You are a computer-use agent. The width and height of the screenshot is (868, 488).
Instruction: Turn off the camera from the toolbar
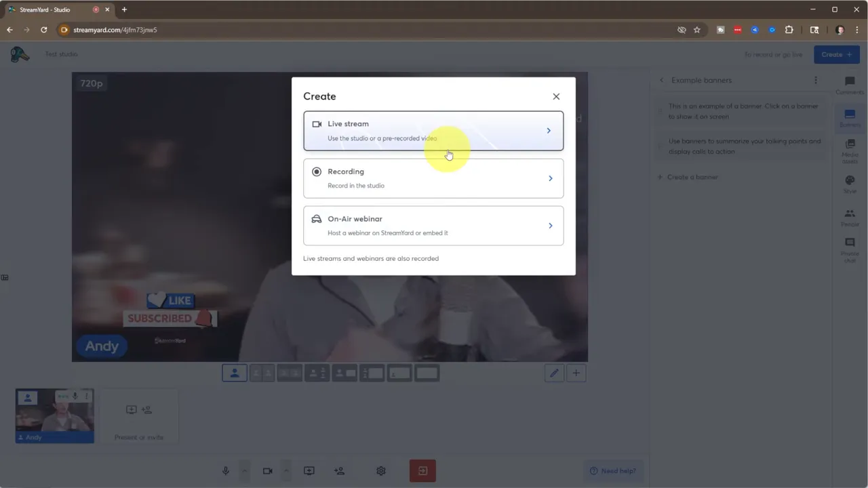267,470
